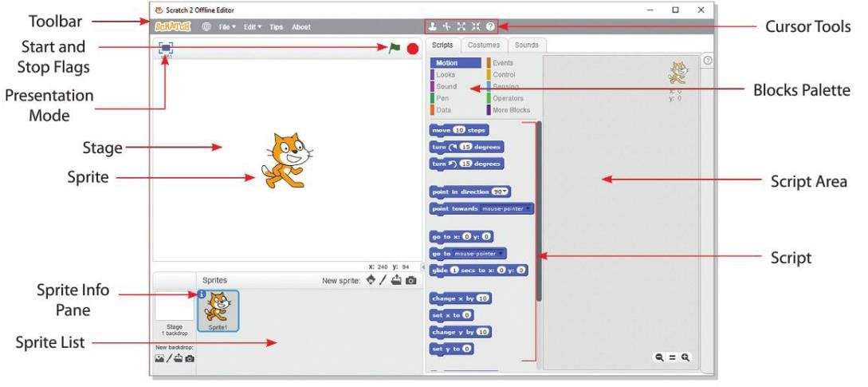Click secs field in glide block
868x387 pixels.
point(454,270)
